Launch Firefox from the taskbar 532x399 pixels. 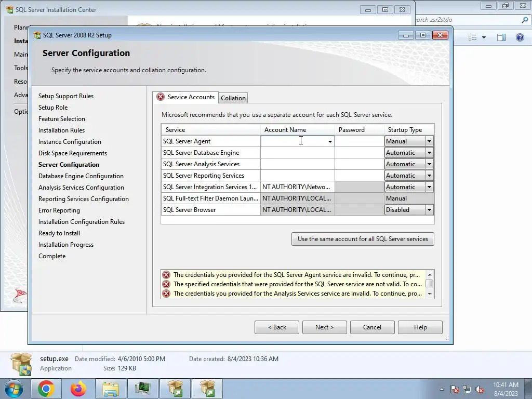click(78, 389)
